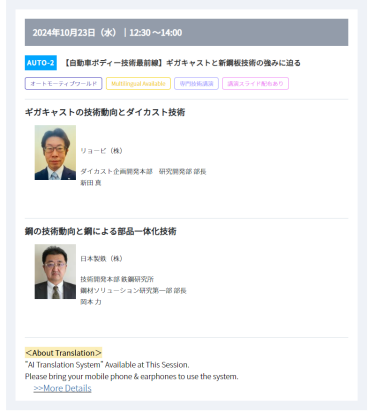
Task: Select the 専門技術講演 tag
Action: (196, 84)
